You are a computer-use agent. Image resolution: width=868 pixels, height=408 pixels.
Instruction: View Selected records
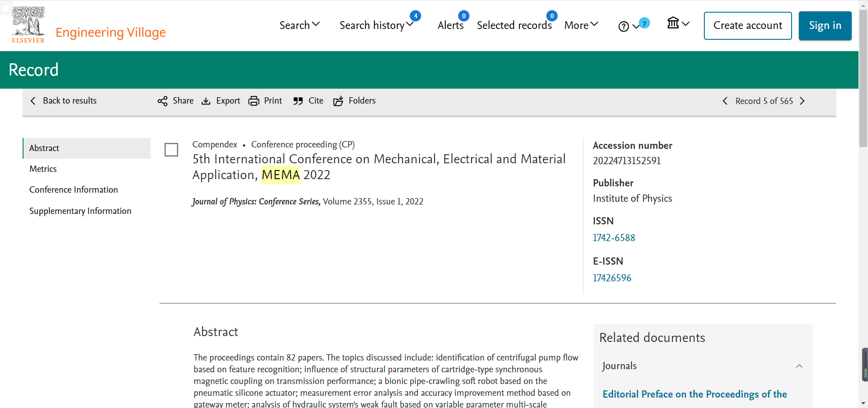[514, 25]
